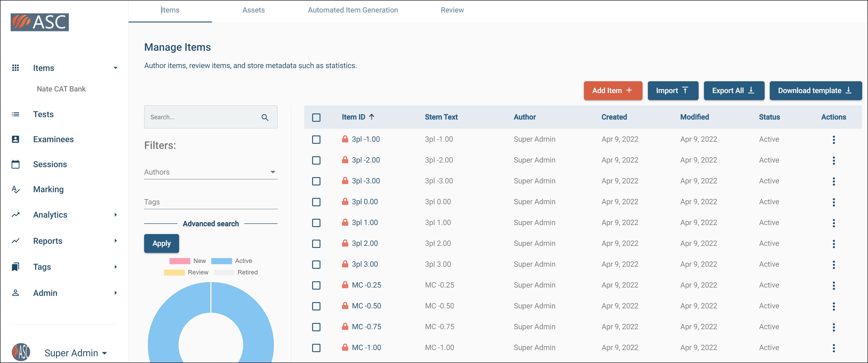
Task: Click the lock icon on MC -0.25
Action: (x=345, y=285)
